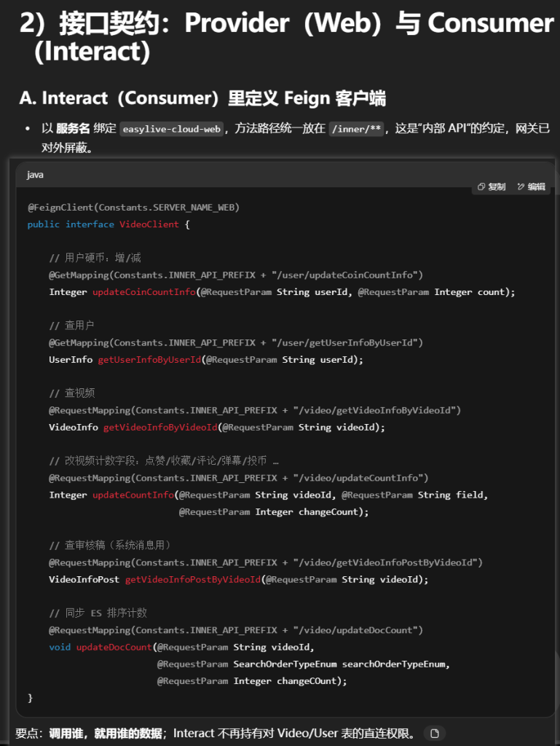Click the updateCountInfo method name
The width and height of the screenshot is (560, 746).
click(133, 495)
